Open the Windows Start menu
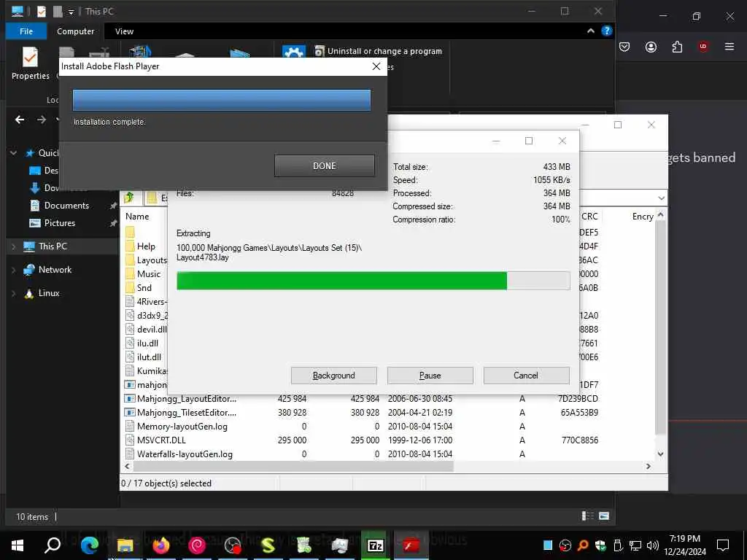The image size is (747, 560). (x=18, y=545)
